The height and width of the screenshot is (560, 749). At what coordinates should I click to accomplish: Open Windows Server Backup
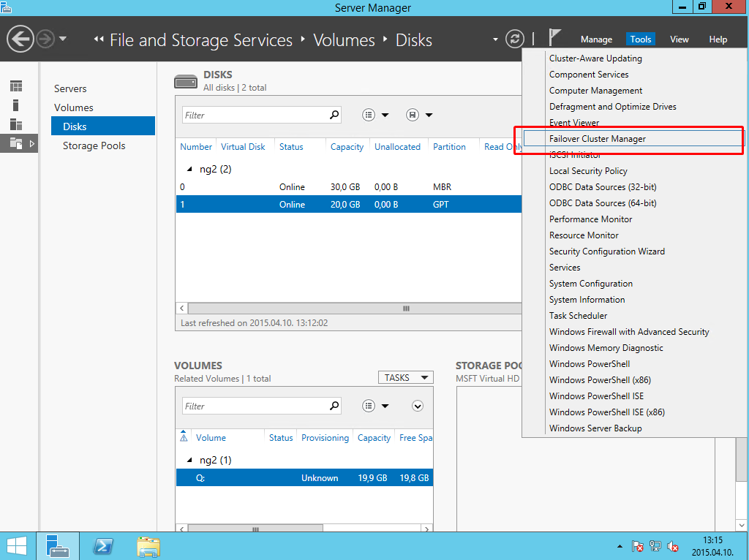pyautogui.click(x=595, y=428)
